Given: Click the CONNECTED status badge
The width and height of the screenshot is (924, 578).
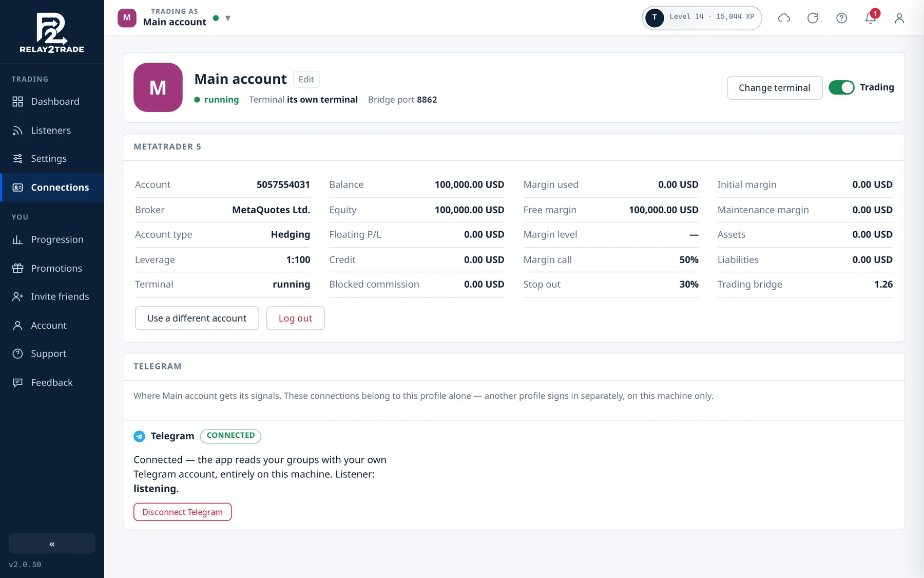Looking at the screenshot, I should (230, 436).
